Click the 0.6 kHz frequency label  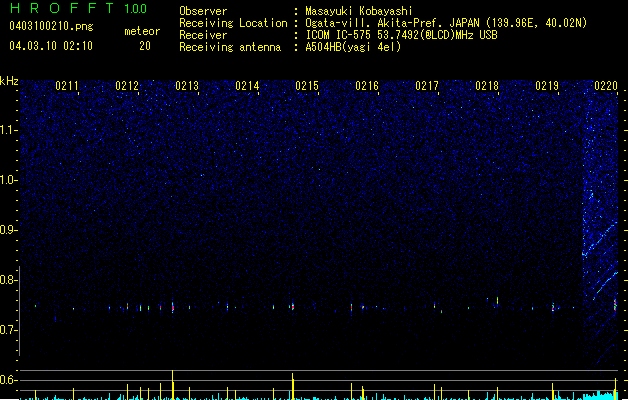point(8,380)
